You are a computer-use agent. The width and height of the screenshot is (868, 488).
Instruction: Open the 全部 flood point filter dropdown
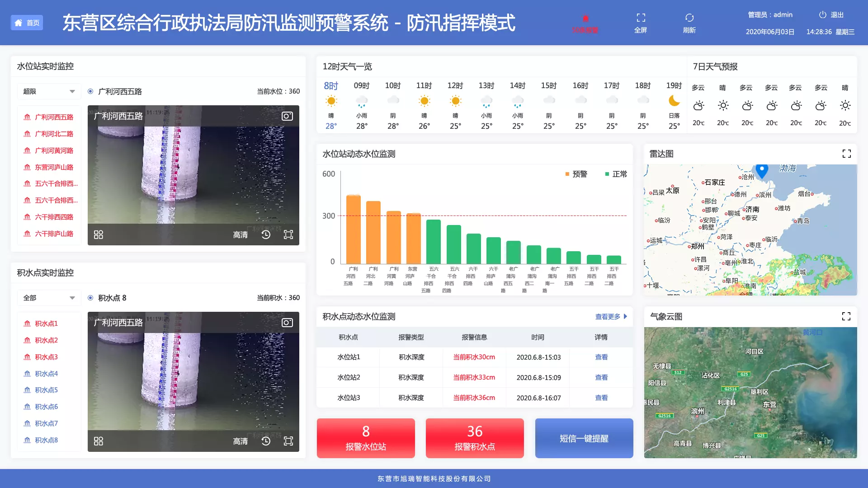pyautogui.click(x=49, y=298)
